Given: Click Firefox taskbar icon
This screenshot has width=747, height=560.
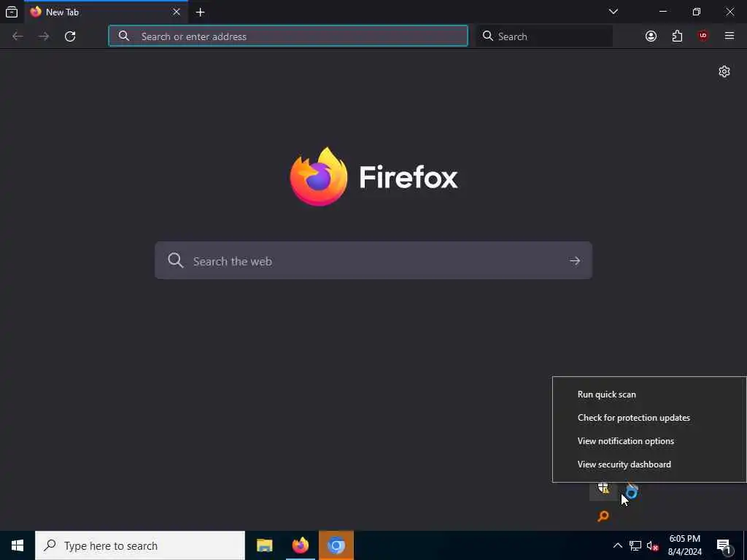Looking at the screenshot, I should (300, 545).
